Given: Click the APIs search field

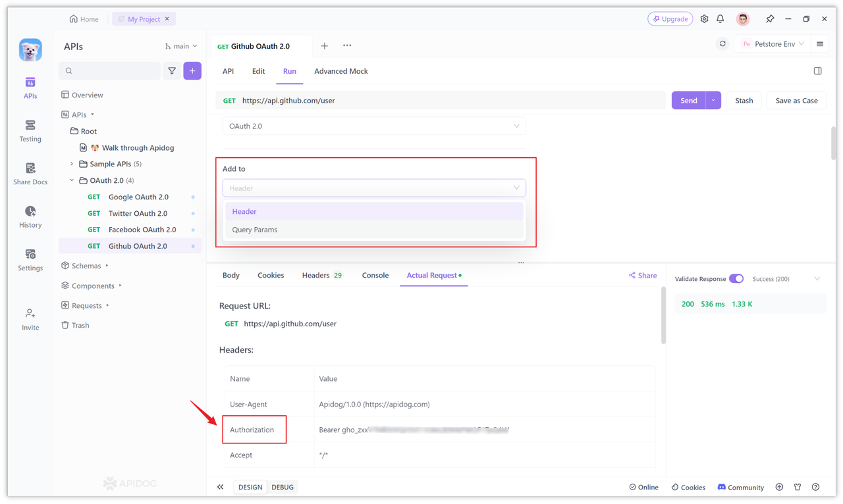Looking at the screenshot, I should [110, 71].
